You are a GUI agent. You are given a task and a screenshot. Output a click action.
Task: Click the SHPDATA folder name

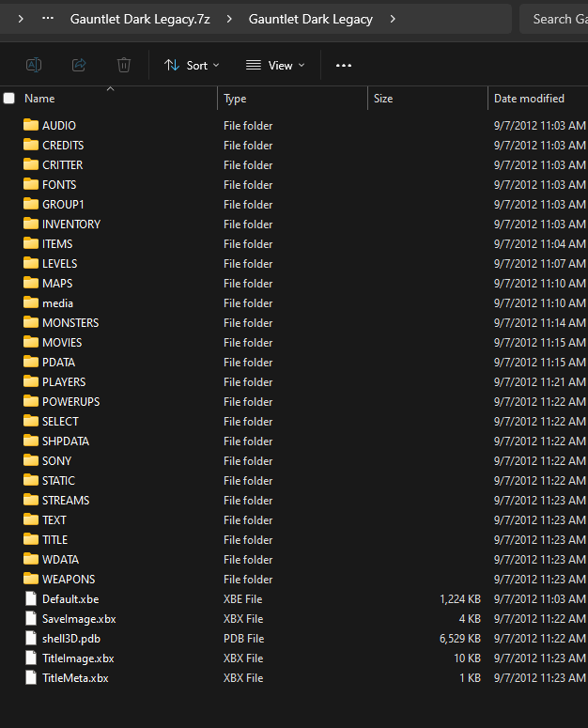coord(66,441)
